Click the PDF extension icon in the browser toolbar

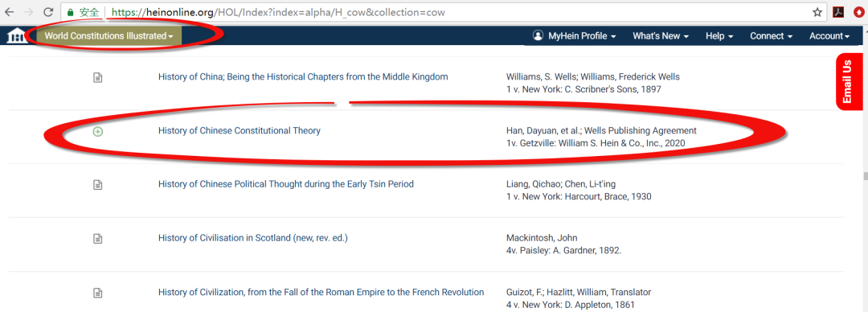tap(838, 12)
